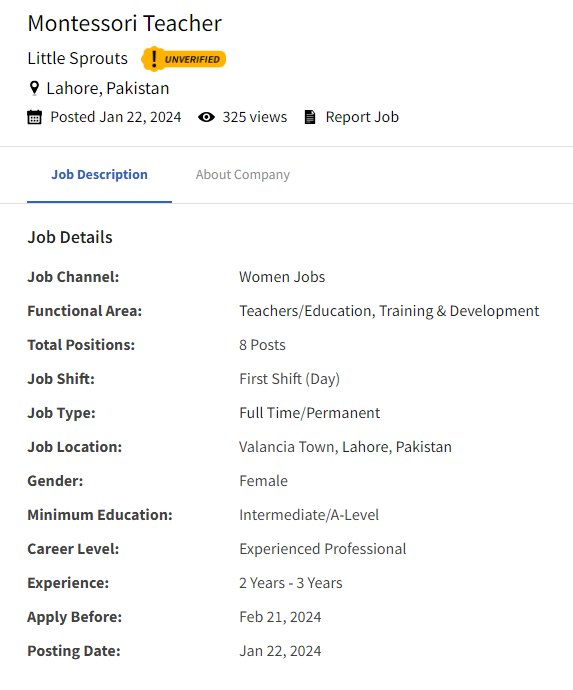Switch to the About Company tab
Screen dimensions: 573x690
242,175
